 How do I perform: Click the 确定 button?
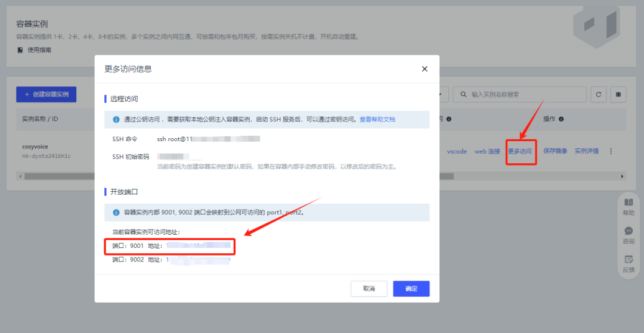tap(411, 289)
